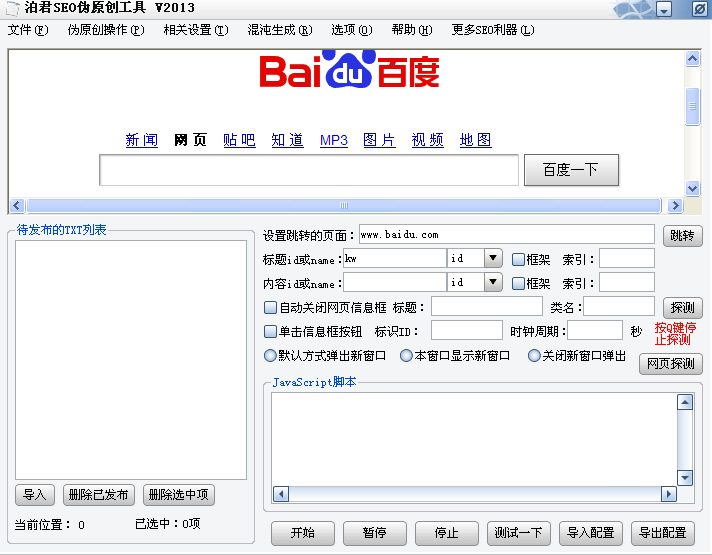Click JavaScript script box scroll left arrow

tap(281, 494)
